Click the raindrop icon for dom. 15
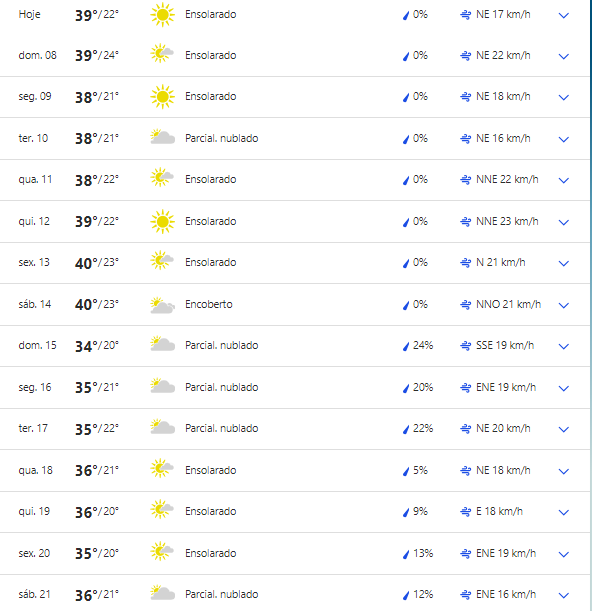The image size is (592, 611). click(406, 346)
